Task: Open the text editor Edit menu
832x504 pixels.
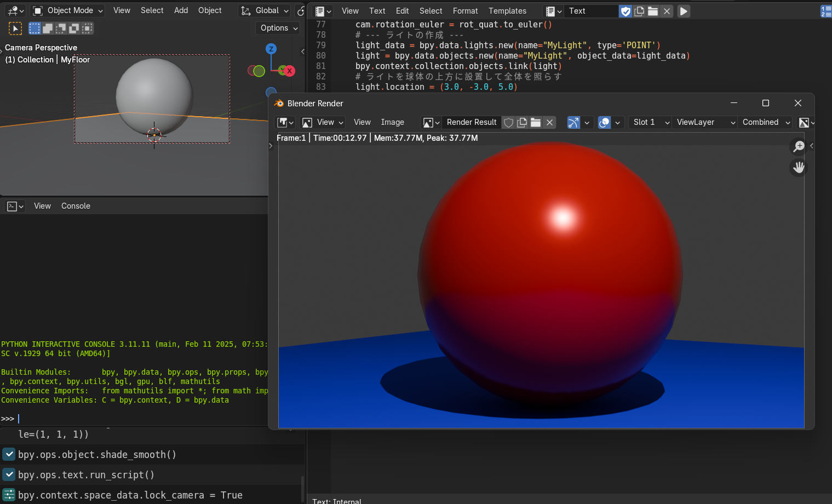Action: click(402, 11)
